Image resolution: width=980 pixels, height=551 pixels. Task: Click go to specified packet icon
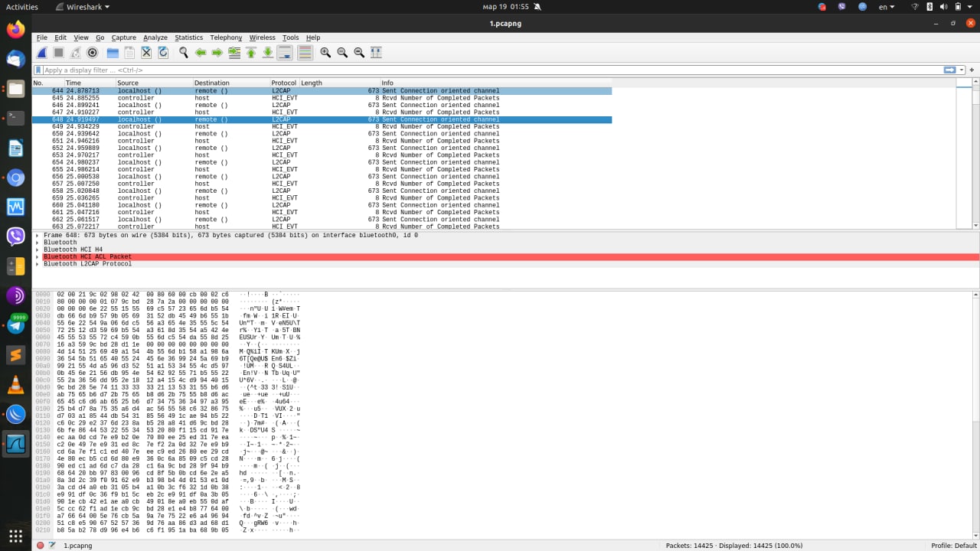click(234, 53)
